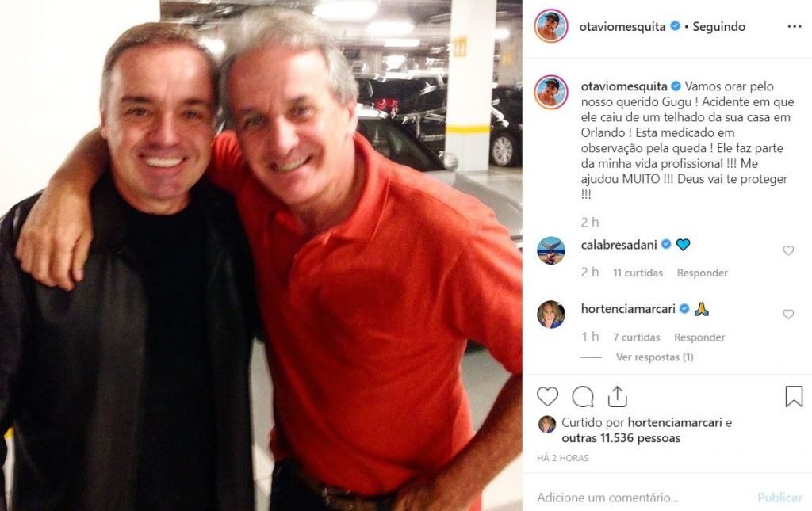Image resolution: width=812 pixels, height=511 pixels.
Task: Open otaviomesquita avatar beside caption
Action: (551, 92)
